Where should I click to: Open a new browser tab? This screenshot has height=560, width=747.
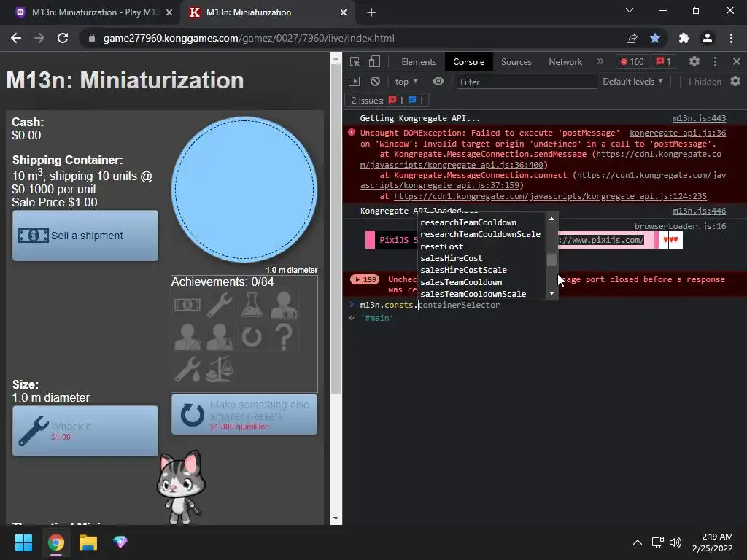(x=371, y=12)
